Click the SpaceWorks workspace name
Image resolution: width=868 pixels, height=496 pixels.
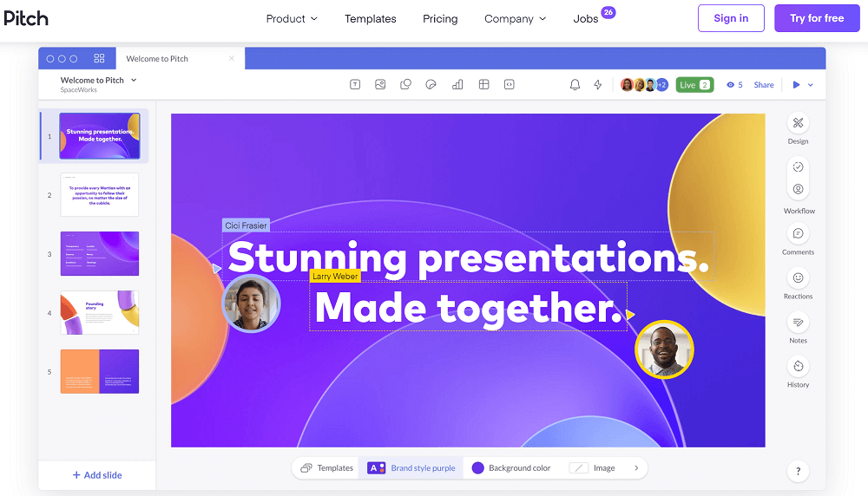79,90
